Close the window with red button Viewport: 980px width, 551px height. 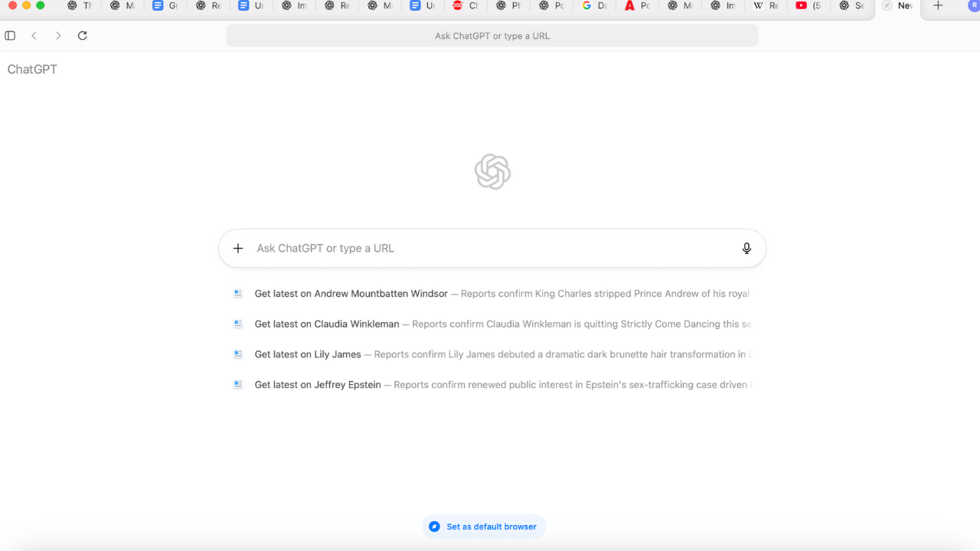[x=12, y=5]
